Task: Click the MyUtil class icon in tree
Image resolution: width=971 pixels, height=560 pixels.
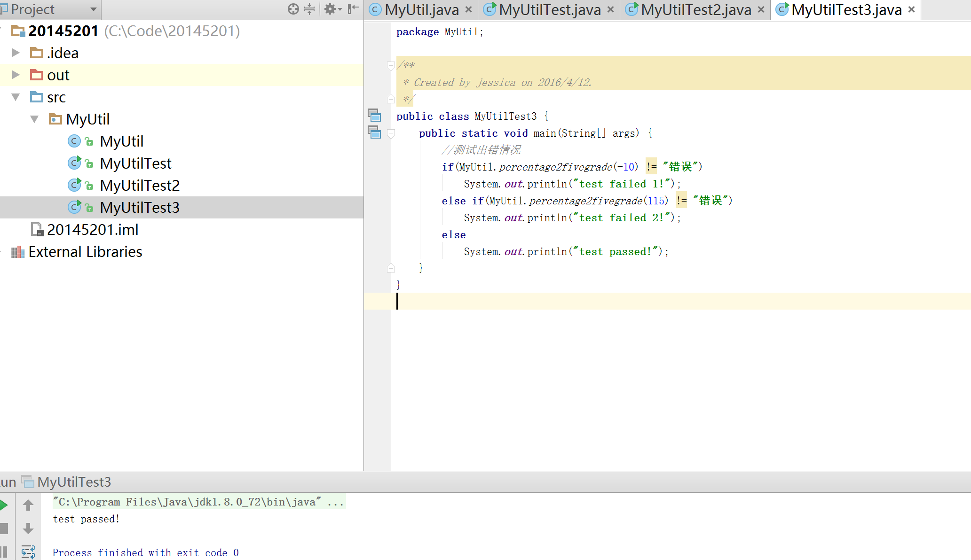Action: coord(74,141)
